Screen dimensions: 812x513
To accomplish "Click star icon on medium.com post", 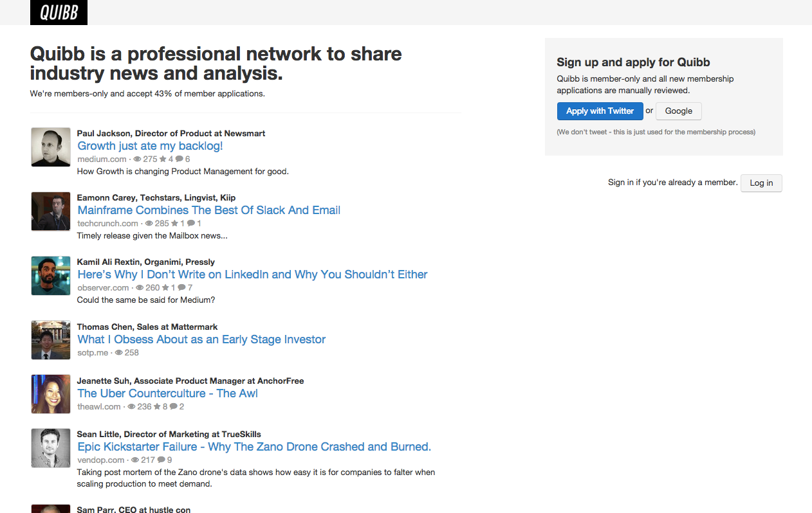I will [x=163, y=159].
